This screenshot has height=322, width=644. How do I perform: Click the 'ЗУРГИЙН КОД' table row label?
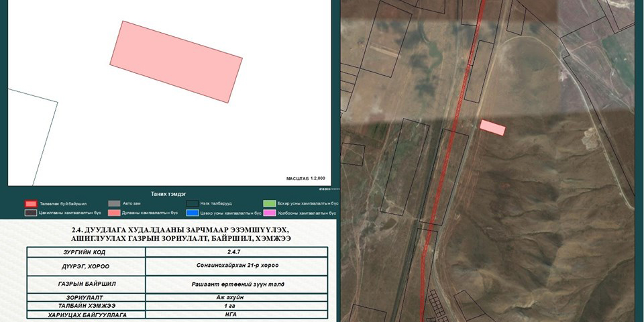click(x=87, y=252)
